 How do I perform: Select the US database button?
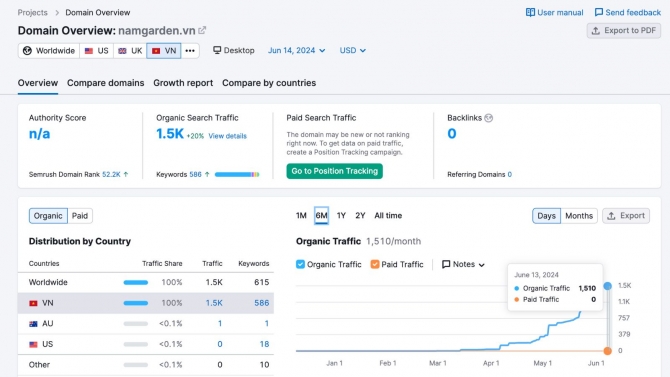[97, 51]
